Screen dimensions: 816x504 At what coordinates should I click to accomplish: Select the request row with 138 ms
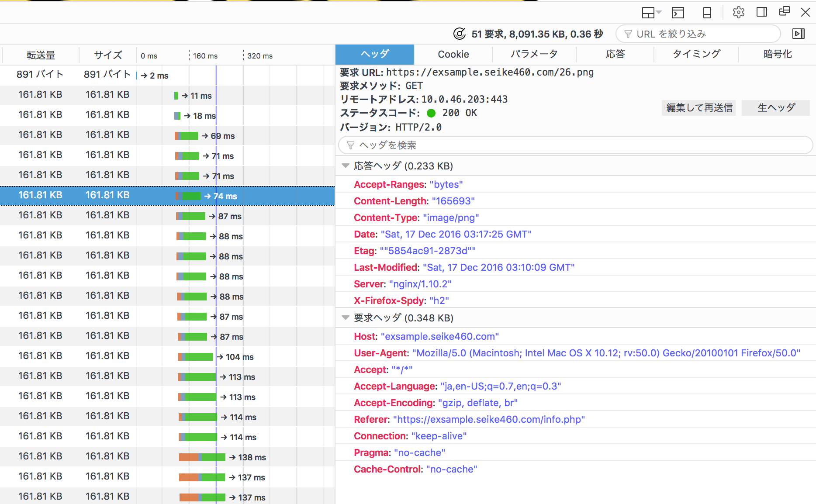[x=167, y=457]
